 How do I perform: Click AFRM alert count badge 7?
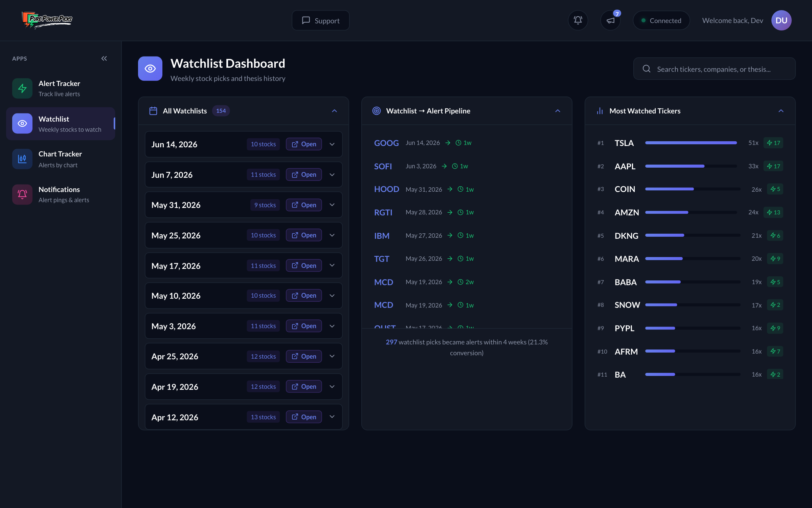[775, 352]
